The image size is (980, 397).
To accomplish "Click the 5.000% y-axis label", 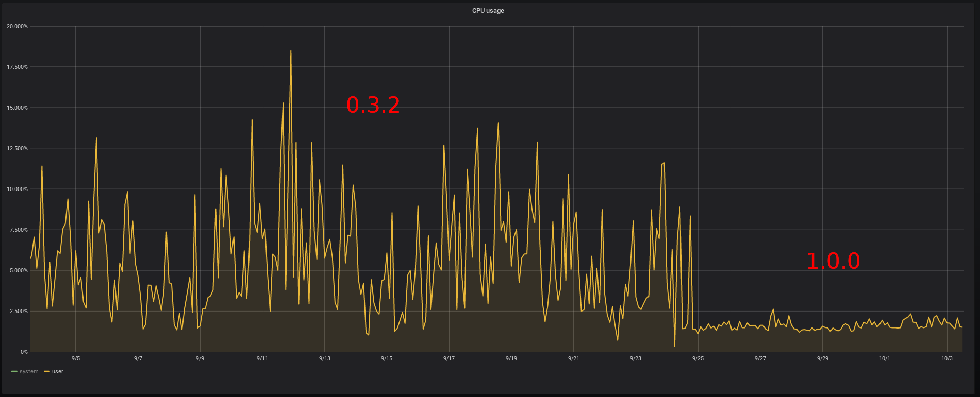I will coord(18,270).
